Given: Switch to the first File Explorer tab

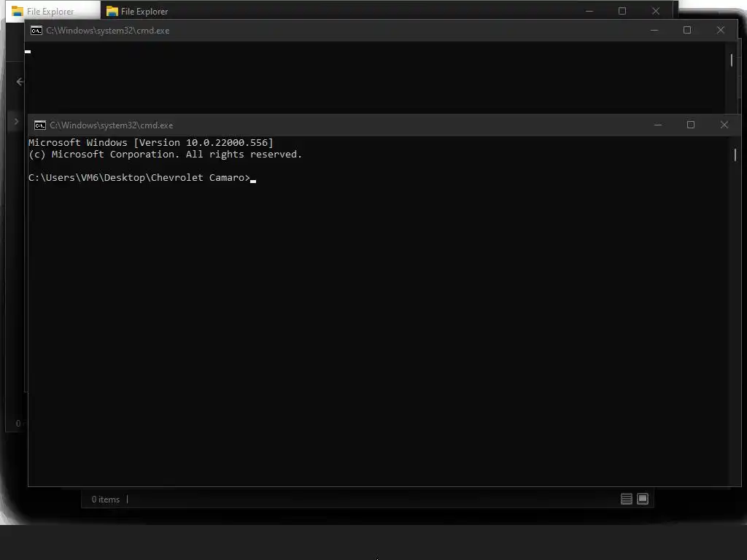Looking at the screenshot, I should [x=53, y=11].
